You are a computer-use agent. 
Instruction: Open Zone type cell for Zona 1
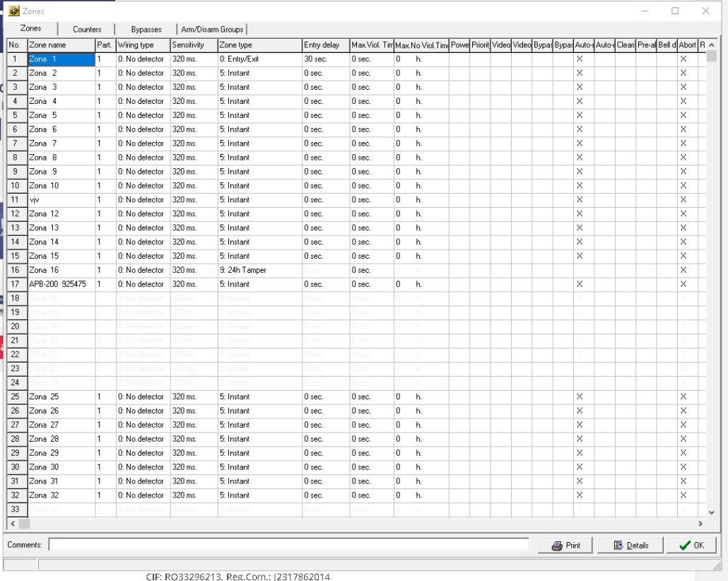259,59
